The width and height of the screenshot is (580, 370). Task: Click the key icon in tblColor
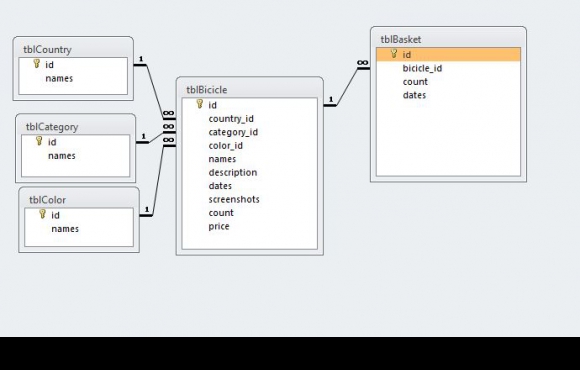click(43, 214)
